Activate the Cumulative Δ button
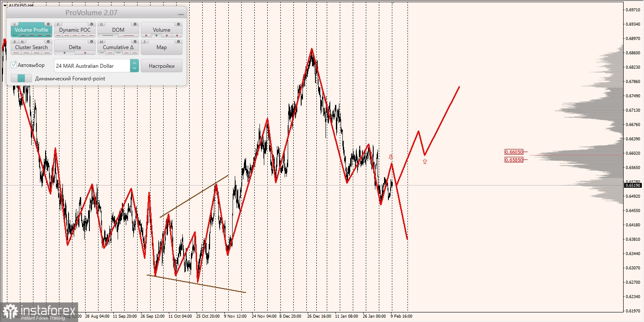This screenshot has height=322, width=644. [x=118, y=47]
